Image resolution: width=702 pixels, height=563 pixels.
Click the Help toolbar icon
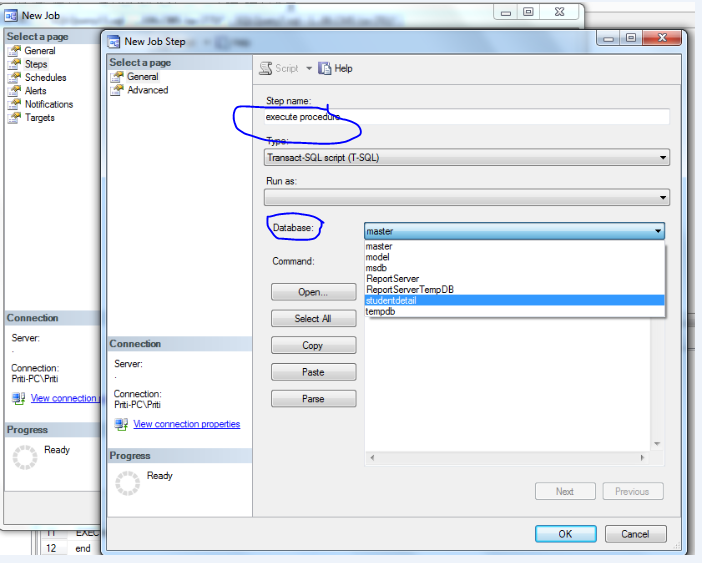(x=325, y=68)
